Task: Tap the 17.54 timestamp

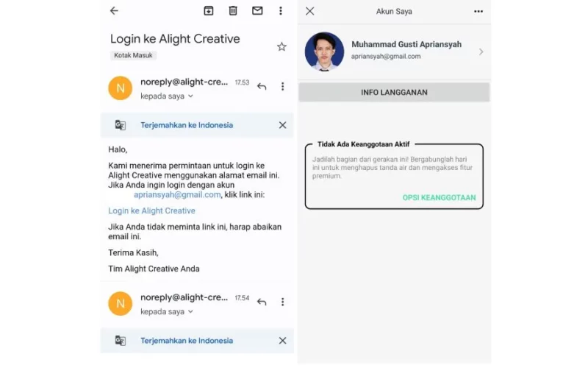Action: coord(242,298)
